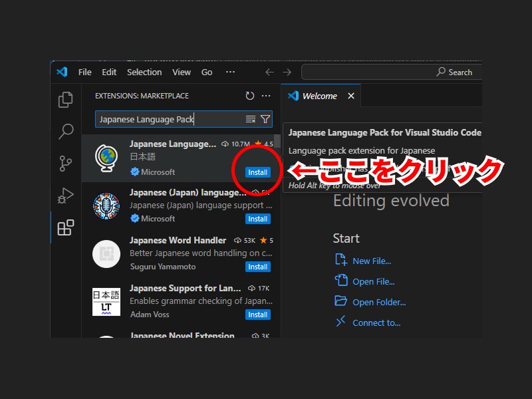Install the Japanese Word Handler extension
The image size is (532, 399).
(258, 267)
